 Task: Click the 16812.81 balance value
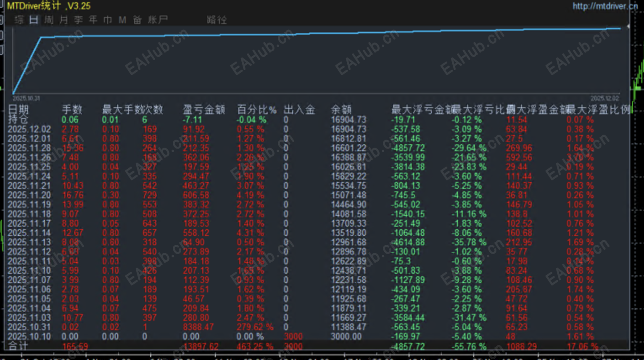pos(348,138)
